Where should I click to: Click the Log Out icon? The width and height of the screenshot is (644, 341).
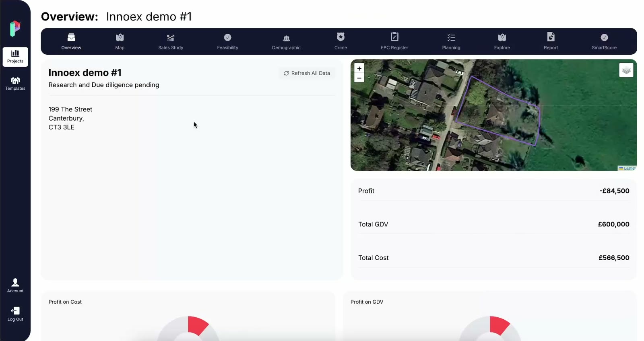(x=15, y=310)
